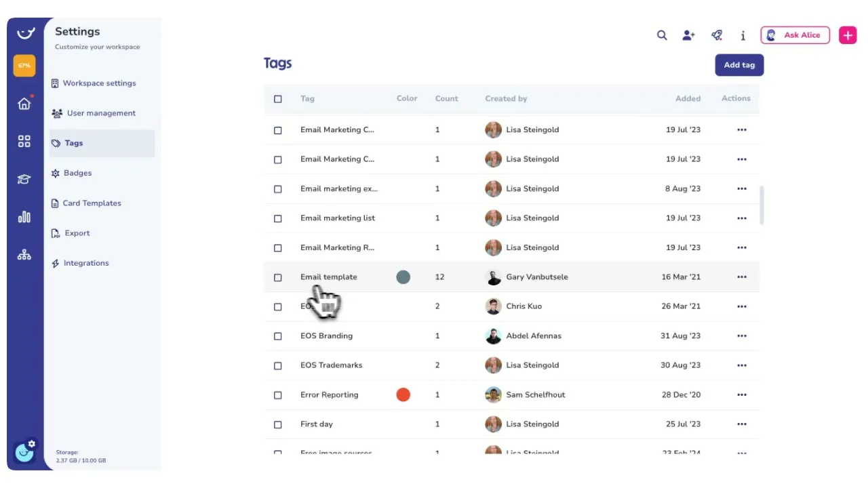Image resolution: width=868 pixels, height=488 pixels.
Task: Check the Email template row checkbox
Action: point(277,277)
